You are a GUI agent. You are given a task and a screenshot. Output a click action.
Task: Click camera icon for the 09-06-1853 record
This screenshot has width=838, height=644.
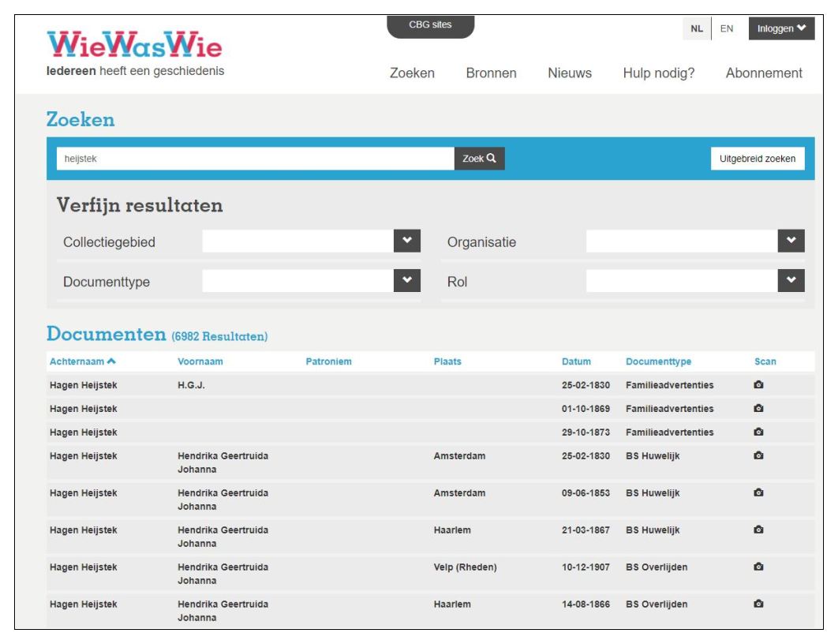click(x=758, y=493)
